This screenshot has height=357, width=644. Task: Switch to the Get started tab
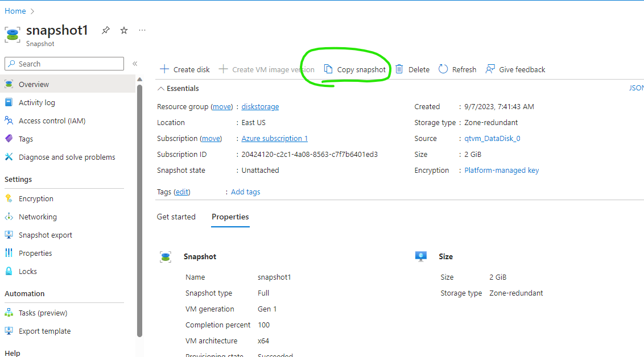point(176,217)
